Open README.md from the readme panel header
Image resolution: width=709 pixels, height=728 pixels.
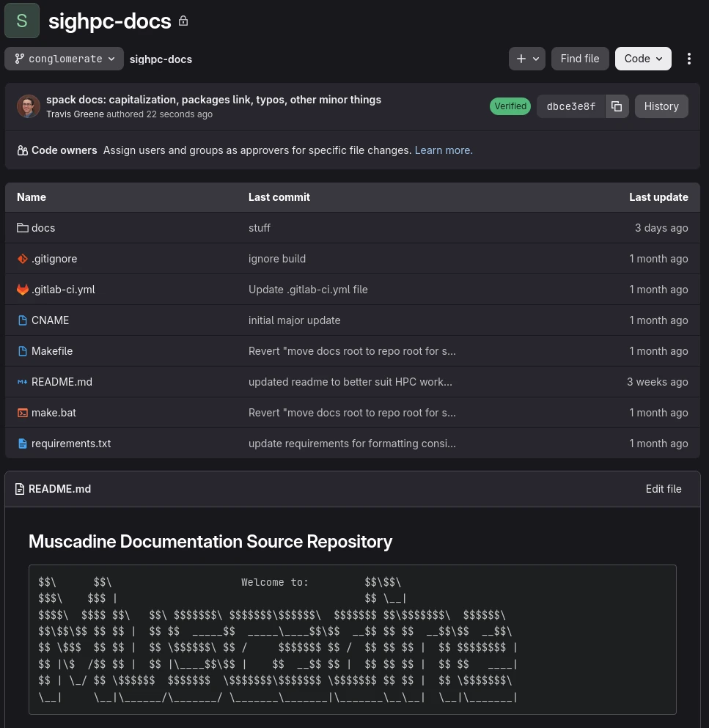pos(59,489)
